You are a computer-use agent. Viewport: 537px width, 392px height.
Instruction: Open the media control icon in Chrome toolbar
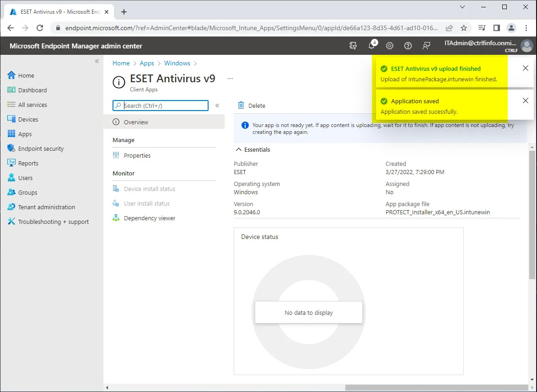tap(482, 28)
